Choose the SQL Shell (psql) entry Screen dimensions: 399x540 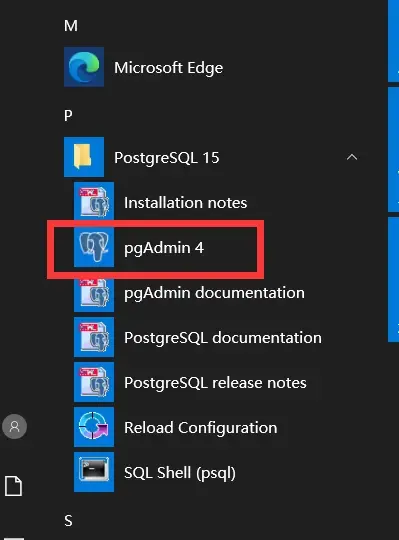[200, 472]
